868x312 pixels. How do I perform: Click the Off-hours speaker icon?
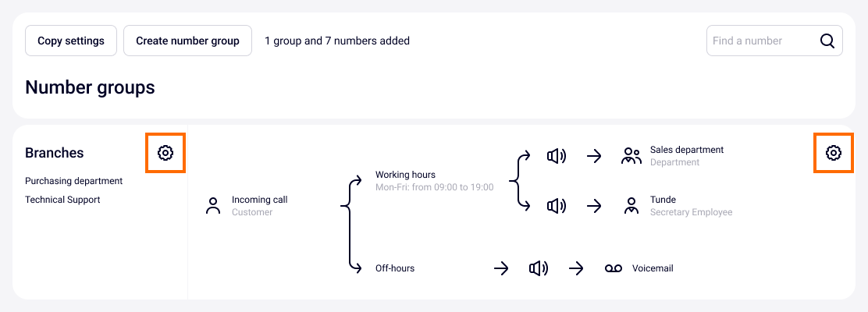click(538, 268)
